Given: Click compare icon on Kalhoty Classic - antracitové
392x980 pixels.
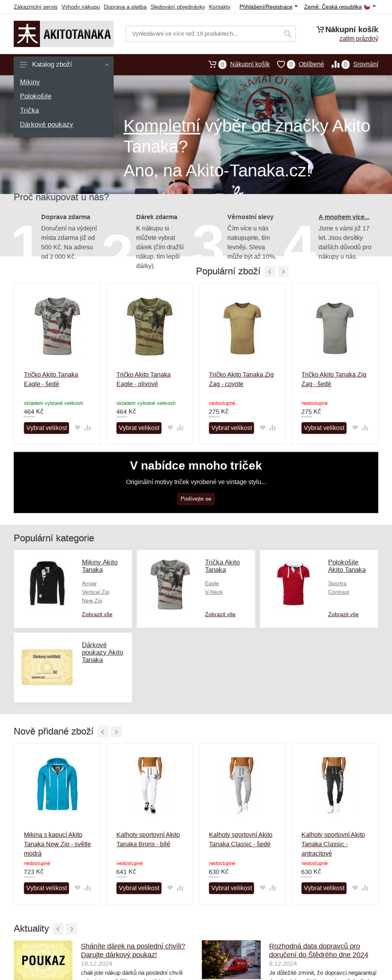Looking at the screenshot, I should click(365, 888).
